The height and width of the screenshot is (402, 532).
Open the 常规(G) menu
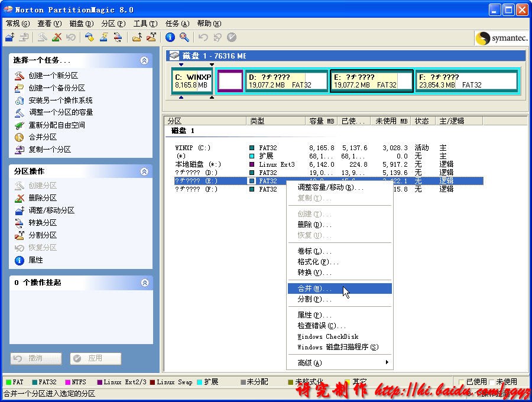coord(18,24)
